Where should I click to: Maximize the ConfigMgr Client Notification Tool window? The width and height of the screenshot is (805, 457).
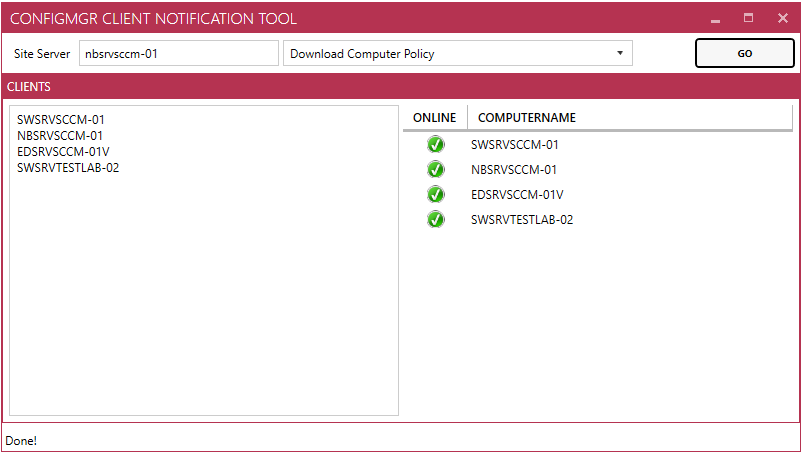(x=748, y=18)
